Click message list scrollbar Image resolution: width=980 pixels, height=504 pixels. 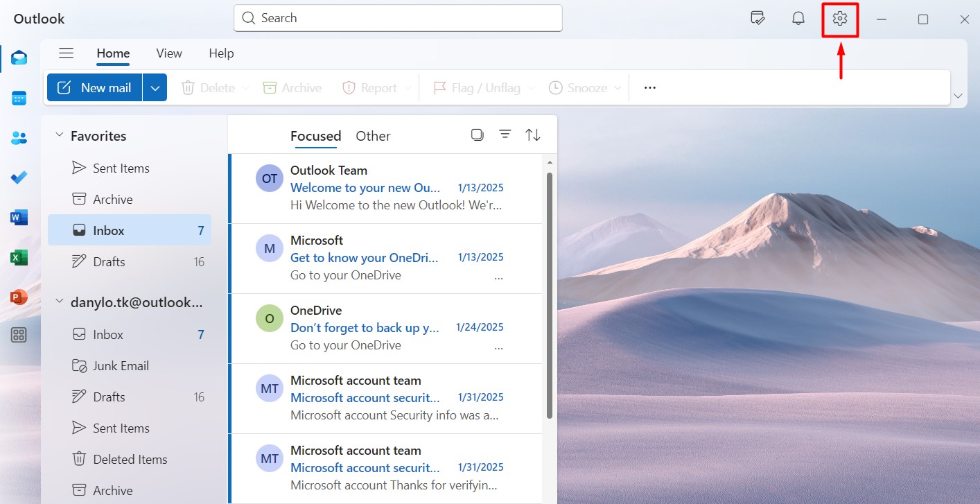pyautogui.click(x=550, y=295)
